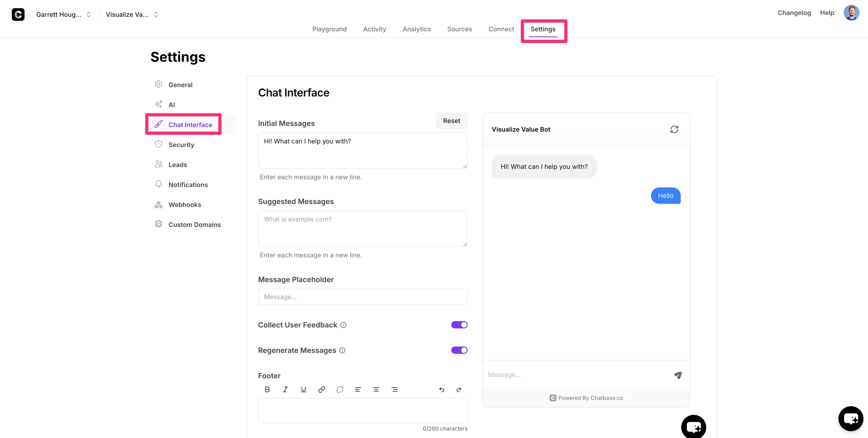Click the Bold formatting icon in Footer
Image resolution: width=868 pixels, height=438 pixels.
click(x=267, y=389)
